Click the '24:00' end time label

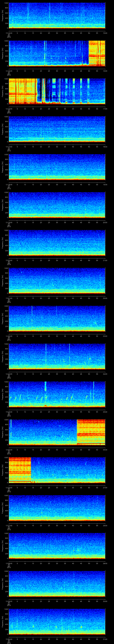(105, 374)
